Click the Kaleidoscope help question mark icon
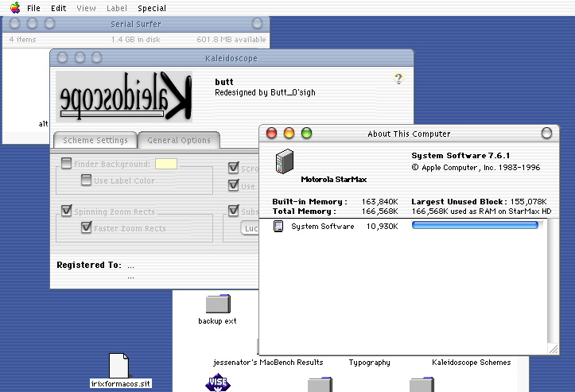575x392 pixels. [398, 78]
